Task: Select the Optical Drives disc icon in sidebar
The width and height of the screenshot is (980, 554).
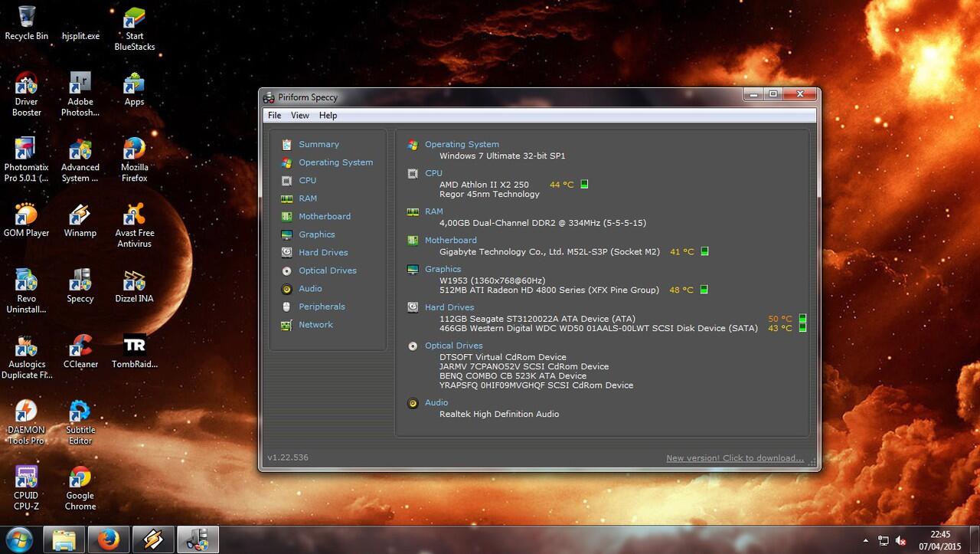Action: [x=286, y=270]
